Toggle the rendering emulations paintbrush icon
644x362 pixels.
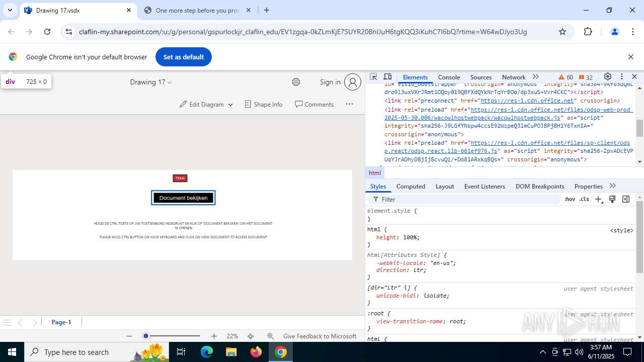612,199
